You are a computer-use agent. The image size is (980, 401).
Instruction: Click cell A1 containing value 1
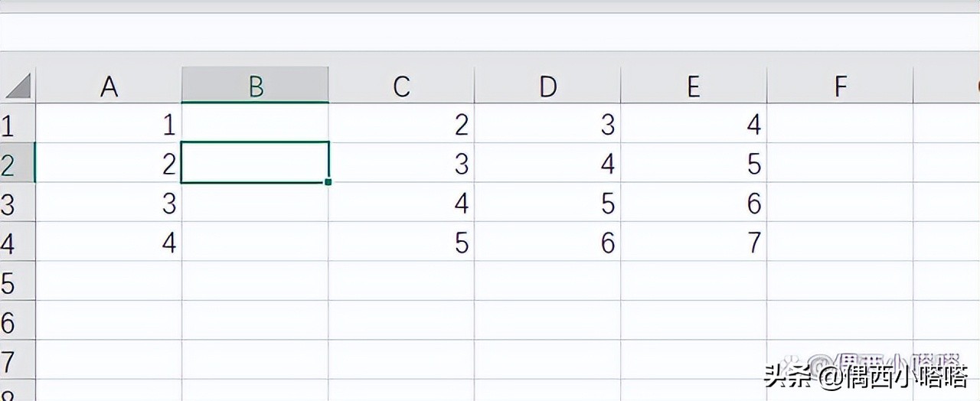coord(109,124)
